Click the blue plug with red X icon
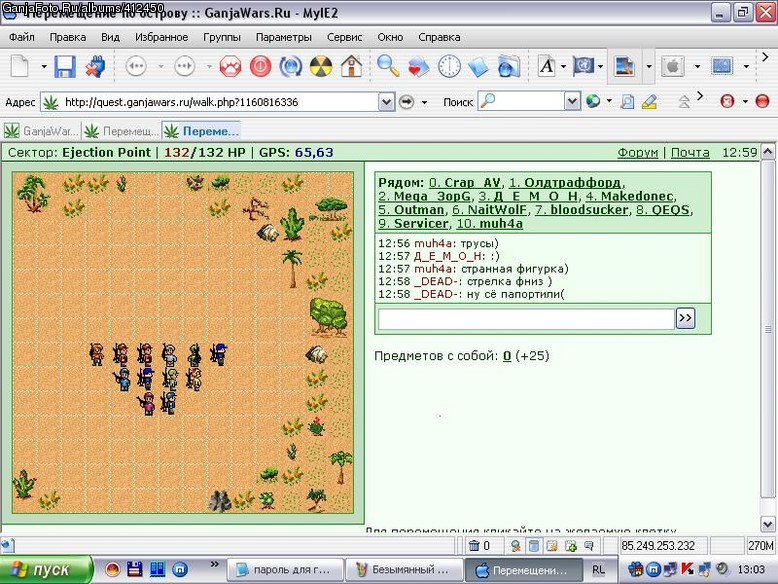This screenshot has width=778, height=584. [x=95, y=66]
